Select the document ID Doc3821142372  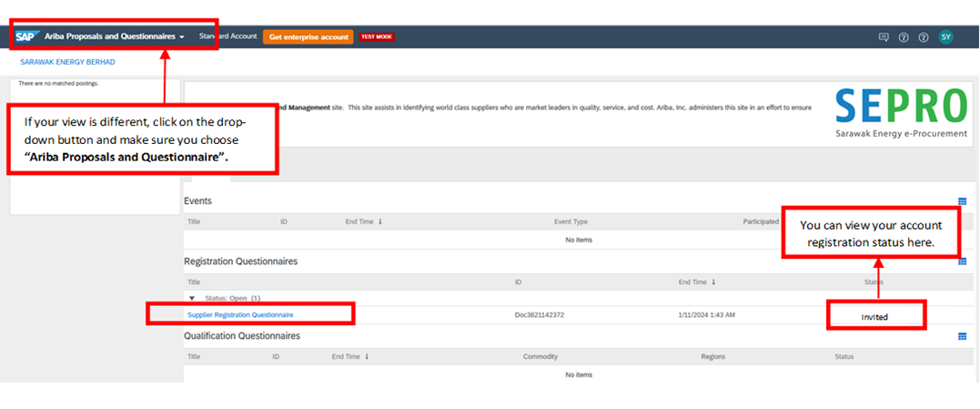click(539, 314)
